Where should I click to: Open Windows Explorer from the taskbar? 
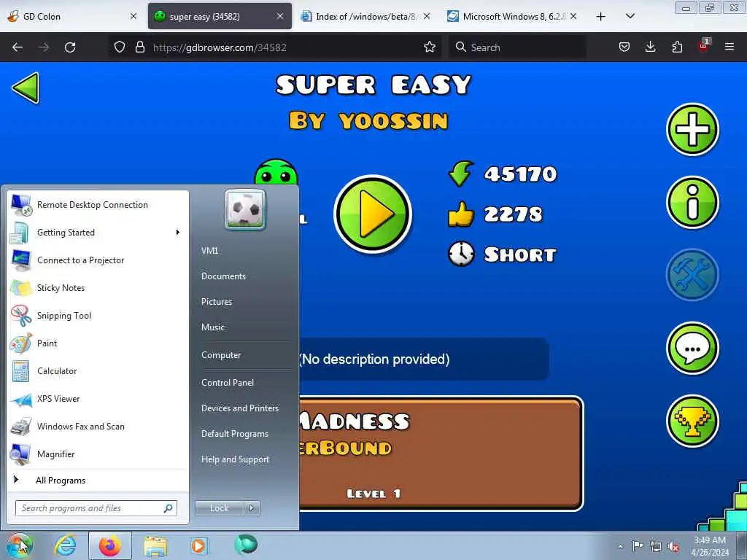[155, 547]
